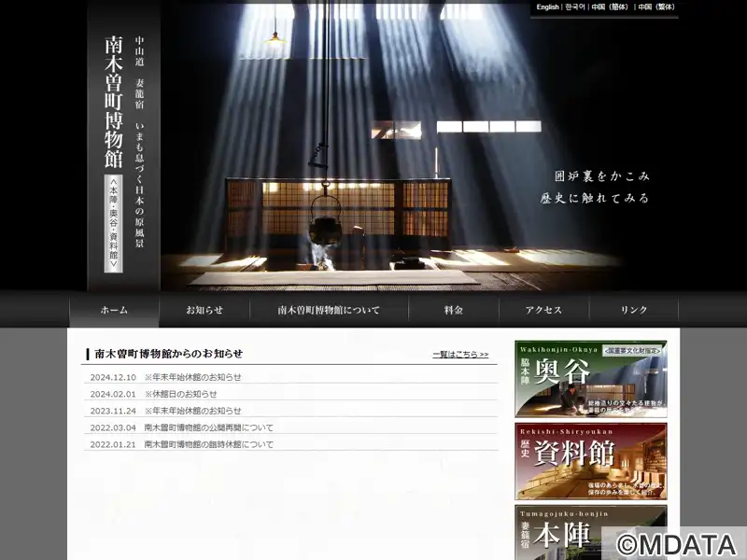
Task: Open 南木曽町博物館について menu item
Action: coord(329,310)
